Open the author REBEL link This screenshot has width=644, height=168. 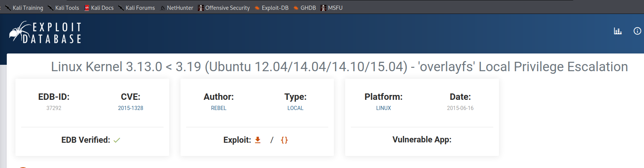coord(219,108)
